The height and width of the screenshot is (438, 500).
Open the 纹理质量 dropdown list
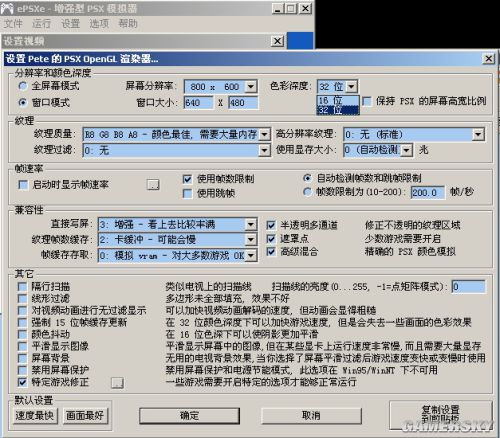pos(264,135)
